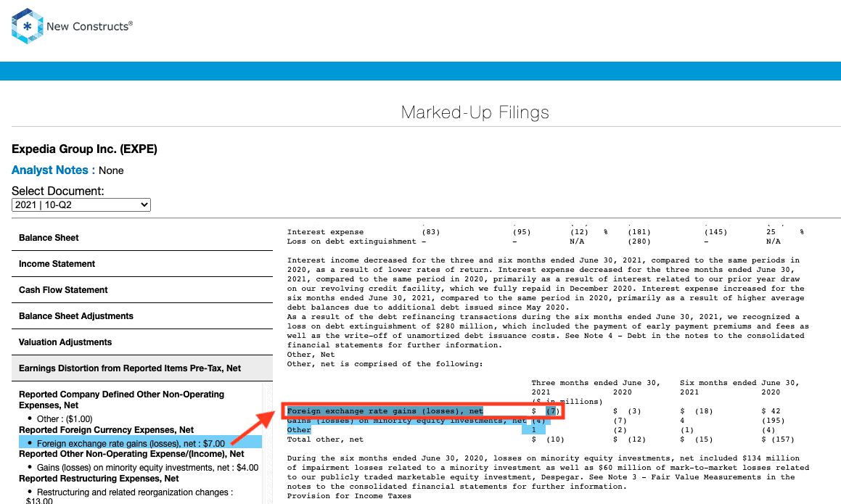Viewport: 841px width, 504px height.
Task: Click the (195) minority equity investments value
Action: 773,421
